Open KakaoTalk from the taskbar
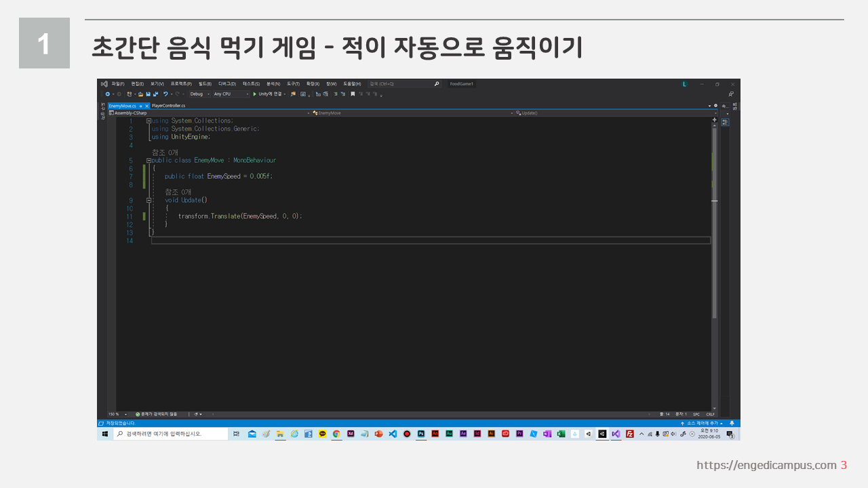This screenshot has height=488, width=868. [323, 433]
